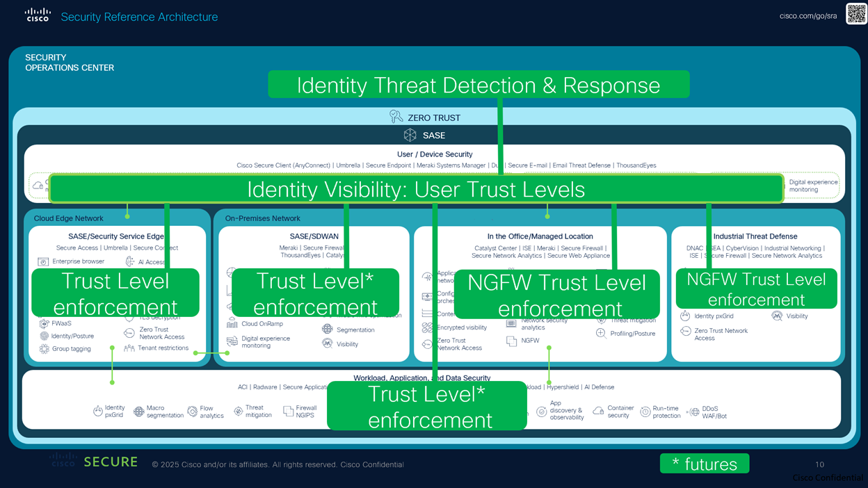Select the Identity Visibility: User Trust Levels bar
This screenshot has width=868, height=488.
(x=416, y=189)
